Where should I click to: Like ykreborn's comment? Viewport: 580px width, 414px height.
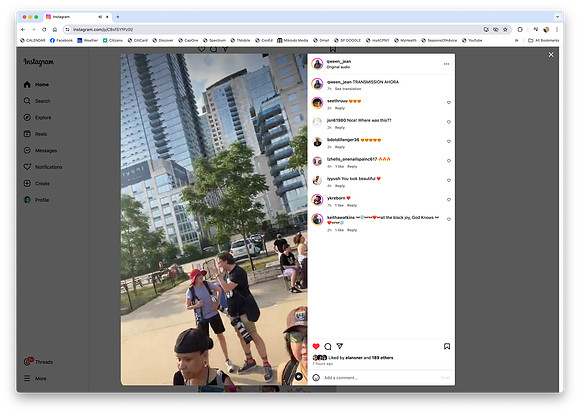[449, 199]
